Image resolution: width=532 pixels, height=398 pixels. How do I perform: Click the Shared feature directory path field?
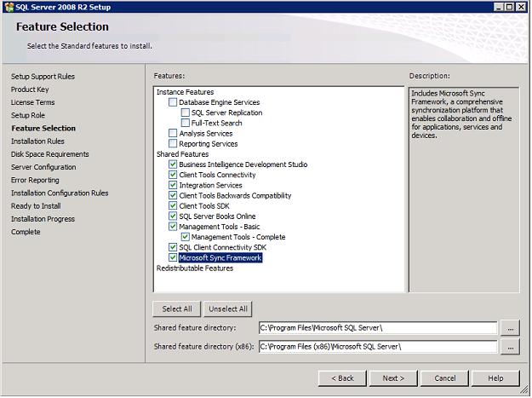click(x=378, y=328)
